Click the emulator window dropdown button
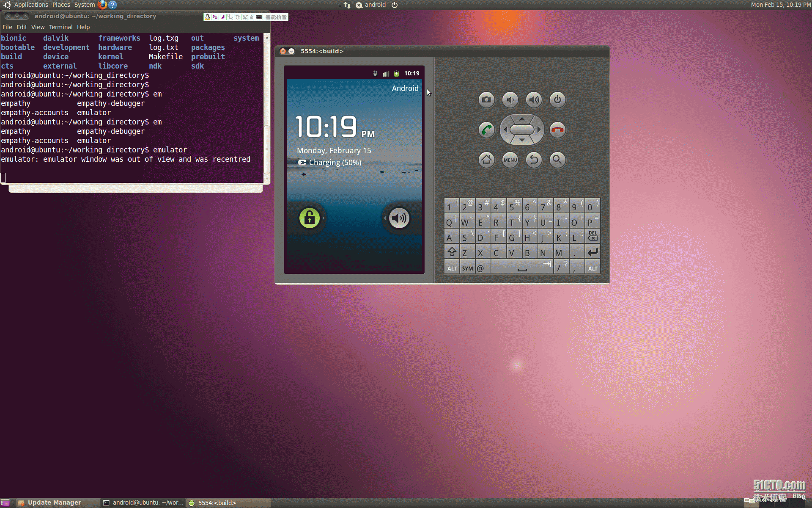This screenshot has width=812, height=508. [291, 51]
